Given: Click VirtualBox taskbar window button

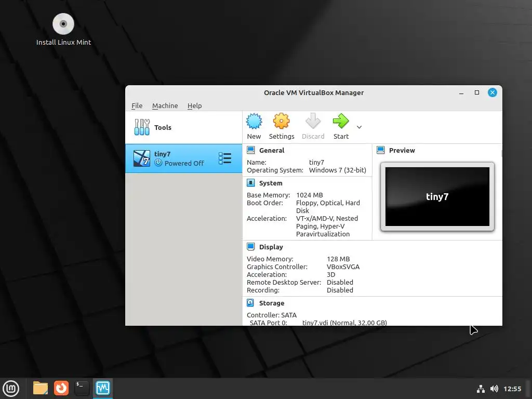Looking at the screenshot, I should 103,388.
